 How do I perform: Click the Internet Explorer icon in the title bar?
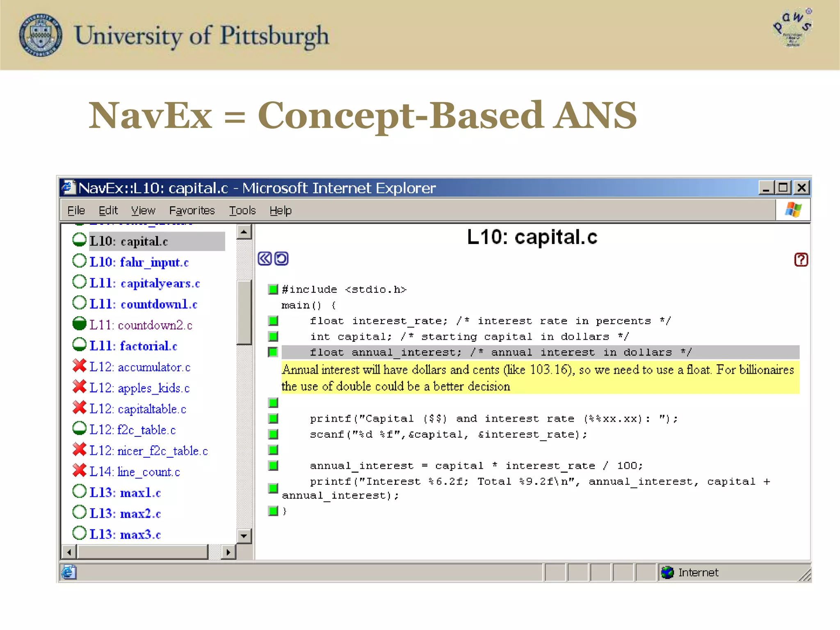[68, 187]
